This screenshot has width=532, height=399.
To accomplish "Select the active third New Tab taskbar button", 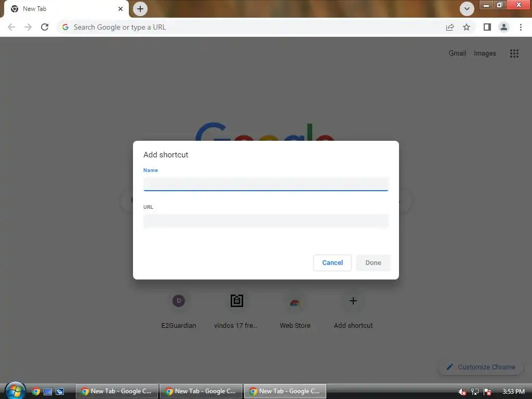I will [285, 391].
